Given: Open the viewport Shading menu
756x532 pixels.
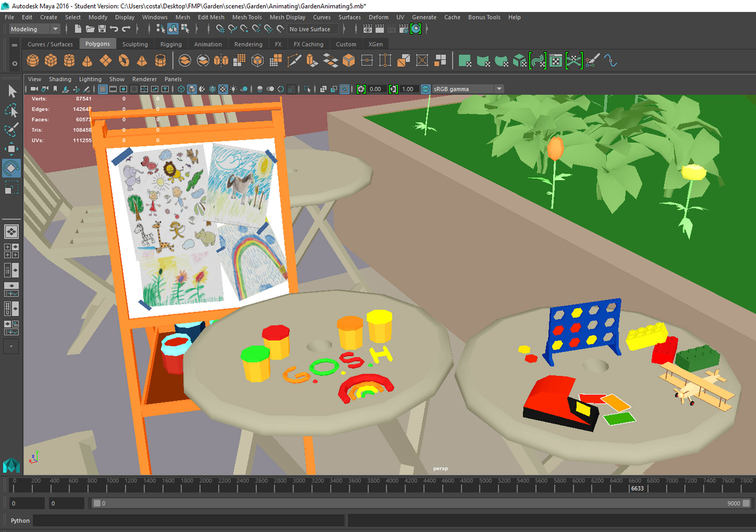Looking at the screenshot, I should point(60,79).
